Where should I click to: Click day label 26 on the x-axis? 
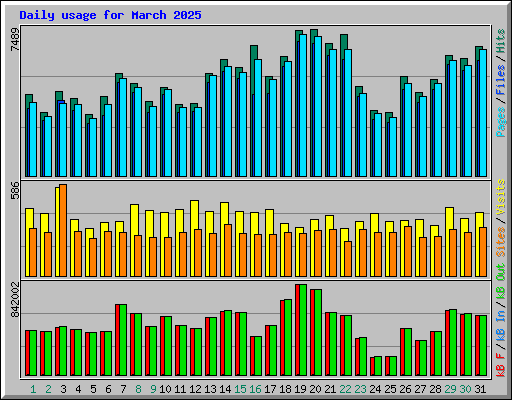(405, 389)
